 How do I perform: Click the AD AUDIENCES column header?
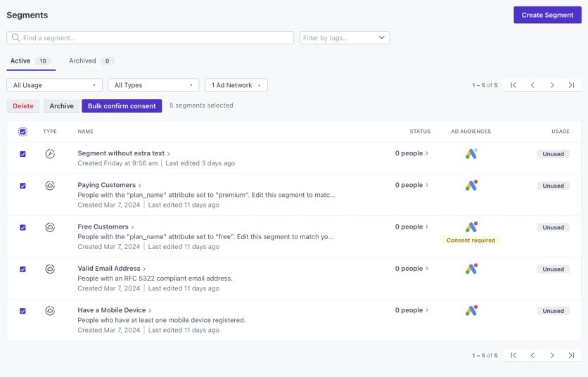pos(471,132)
